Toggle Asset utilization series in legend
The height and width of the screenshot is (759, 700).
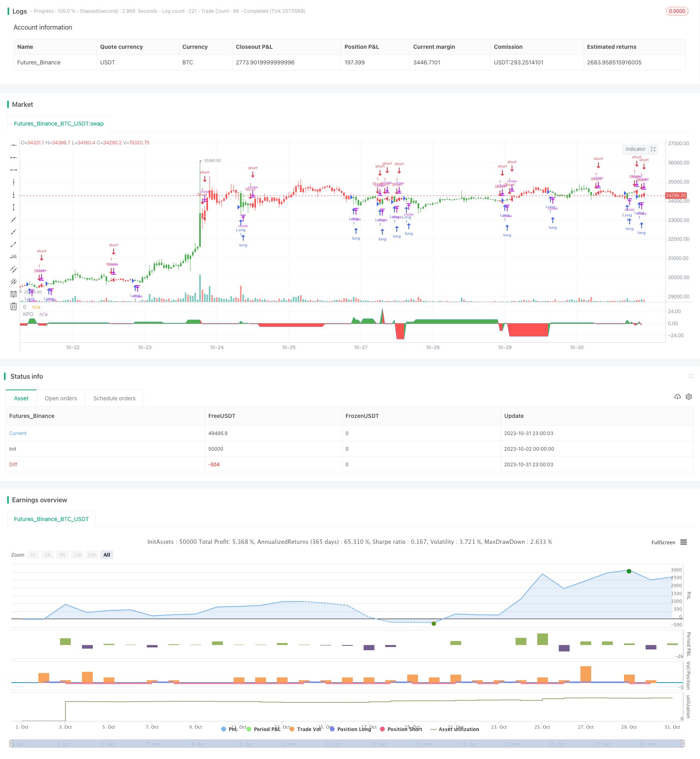coord(454,729)
